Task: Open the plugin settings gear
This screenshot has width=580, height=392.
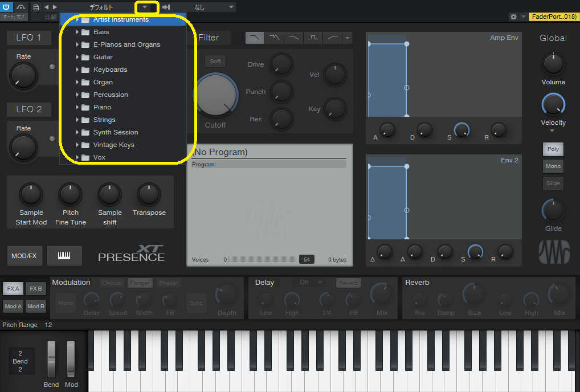Action: pos(513,17)
